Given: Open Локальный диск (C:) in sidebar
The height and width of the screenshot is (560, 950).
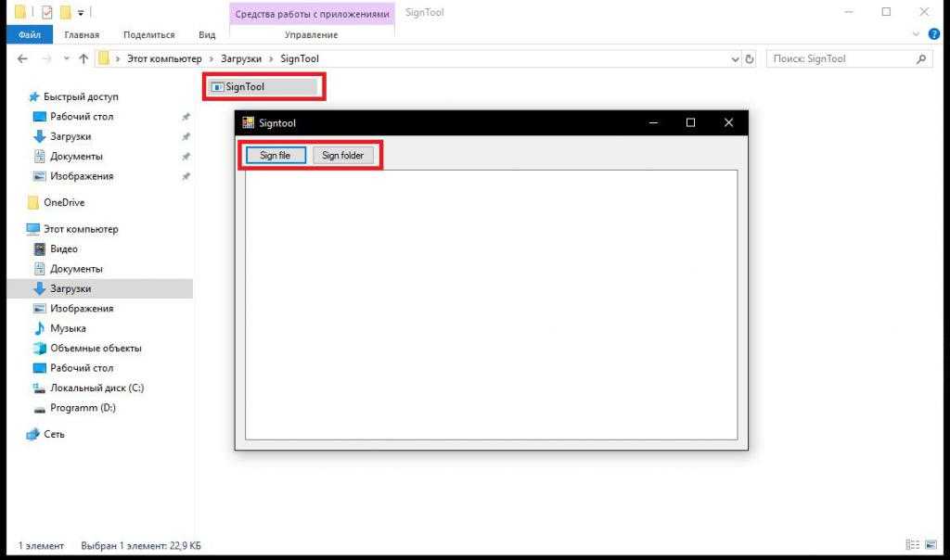Looking at the screenshot, I should point(96,388).
